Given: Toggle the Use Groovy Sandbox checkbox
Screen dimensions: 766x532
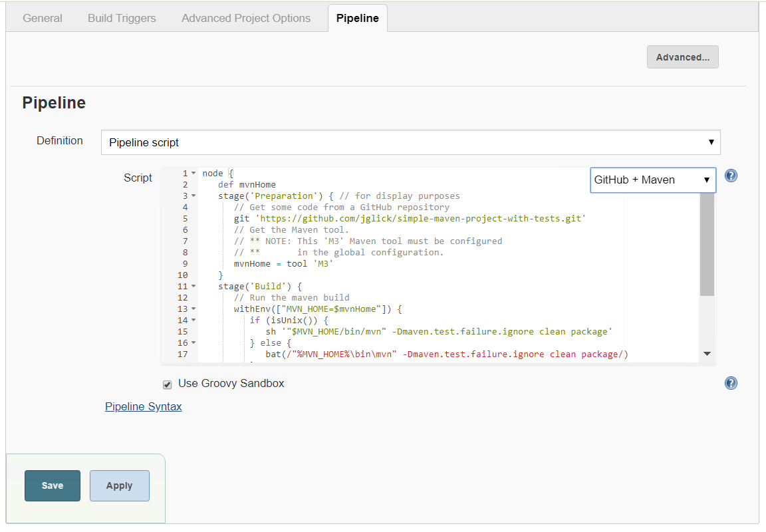Looking at the screenshot, I should click(x=168, y=384).
